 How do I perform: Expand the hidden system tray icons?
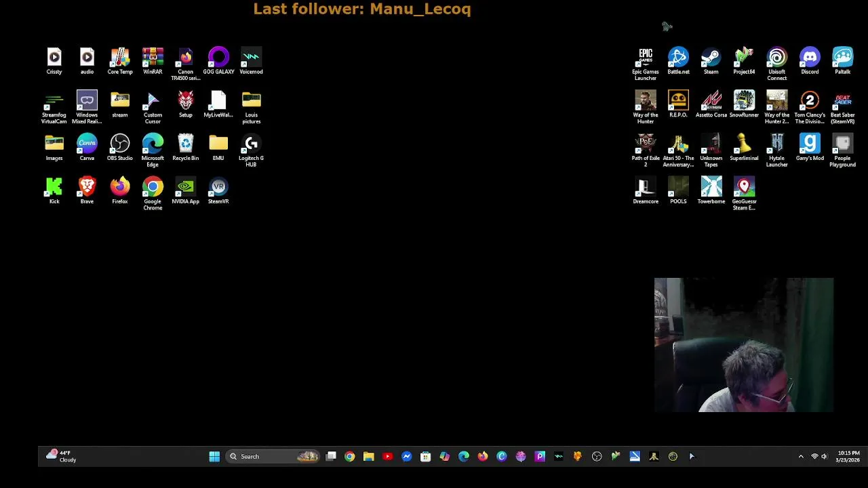[801, 456]
